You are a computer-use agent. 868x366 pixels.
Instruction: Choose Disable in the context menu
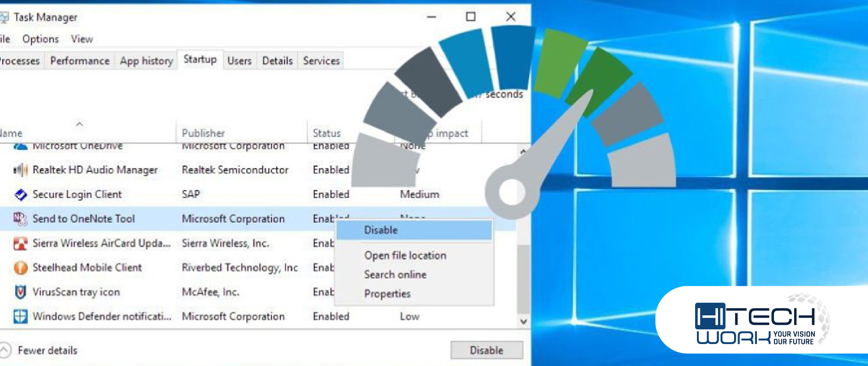pyautogui.click(x=414, y=230)
